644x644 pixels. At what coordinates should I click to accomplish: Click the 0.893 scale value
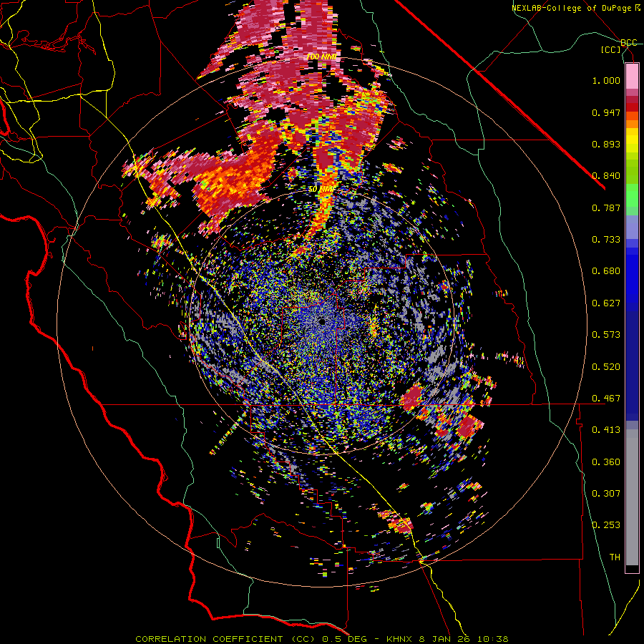(606, 144)
